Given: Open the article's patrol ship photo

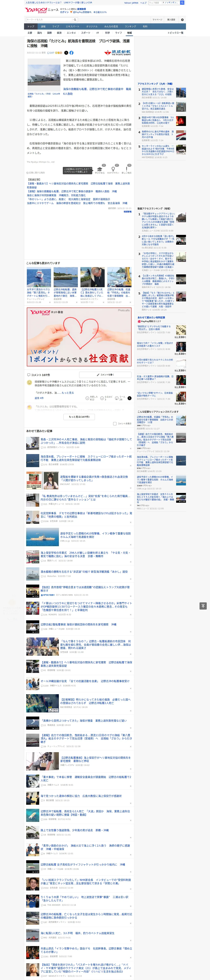Looking at the screenshot, I should 44,75.
